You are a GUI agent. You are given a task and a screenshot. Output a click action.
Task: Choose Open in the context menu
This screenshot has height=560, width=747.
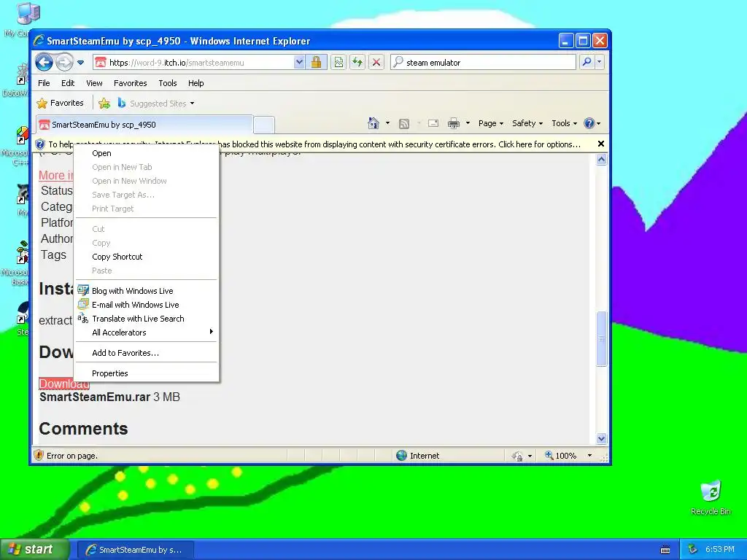point(147,153)
